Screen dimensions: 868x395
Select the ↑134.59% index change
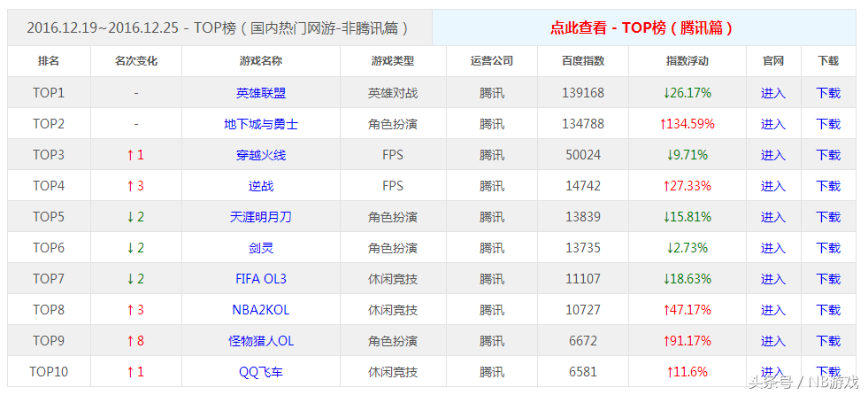(x=687, y=124)
